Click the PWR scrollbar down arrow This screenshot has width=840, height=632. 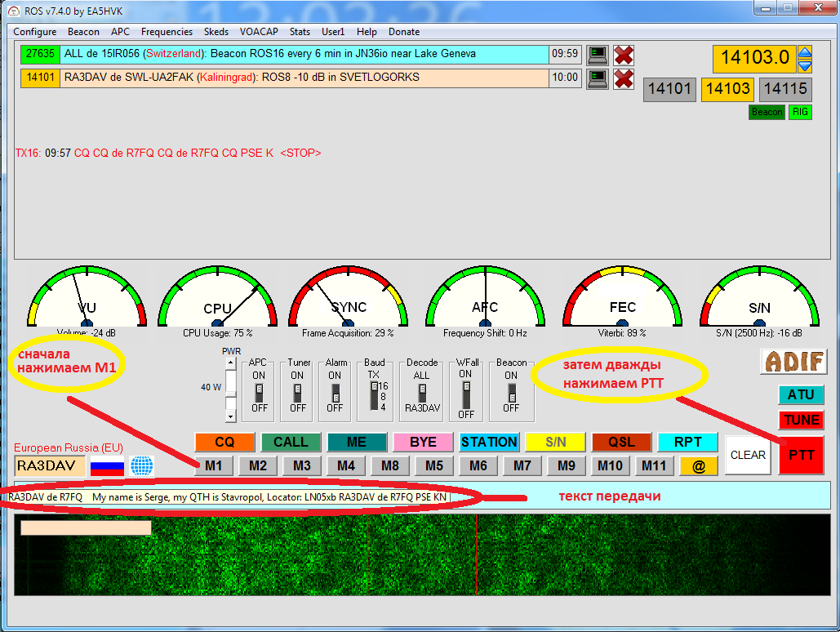[x=230, y=416]
